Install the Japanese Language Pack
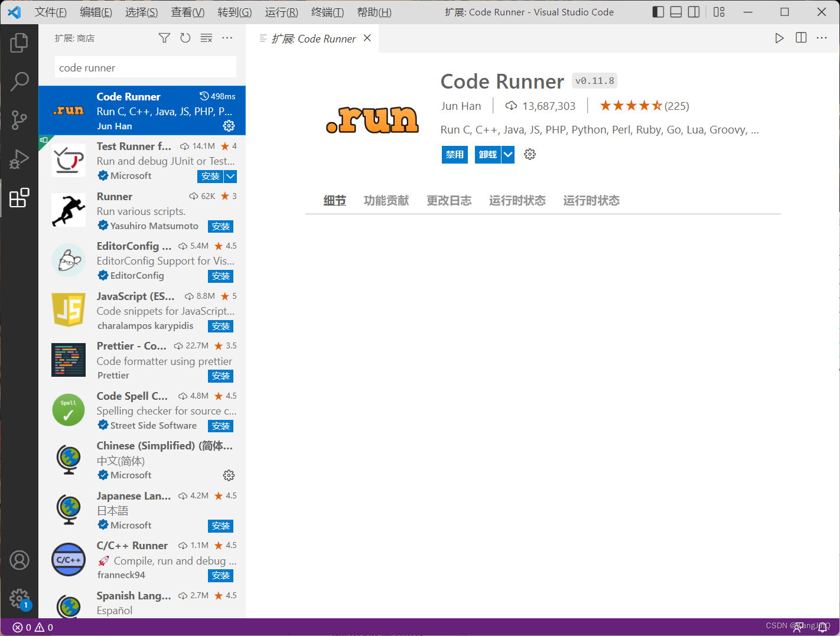840x636 pixels. click(221, 526)
